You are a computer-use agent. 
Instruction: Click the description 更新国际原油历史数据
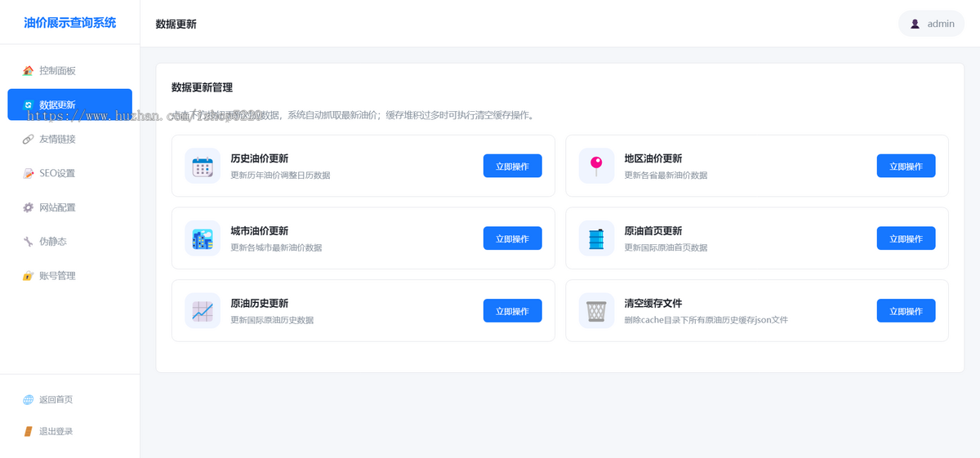tap(272, 320)
